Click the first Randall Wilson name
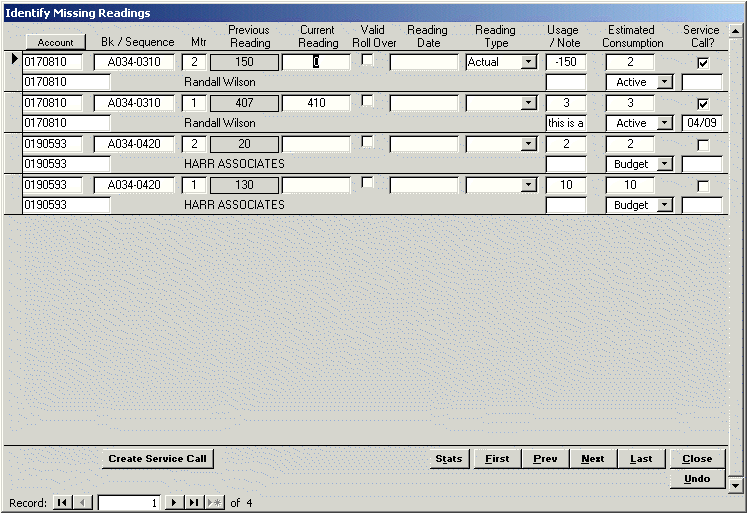The height and width of the screenshot is (513, 747). click(x=220, y=82)
